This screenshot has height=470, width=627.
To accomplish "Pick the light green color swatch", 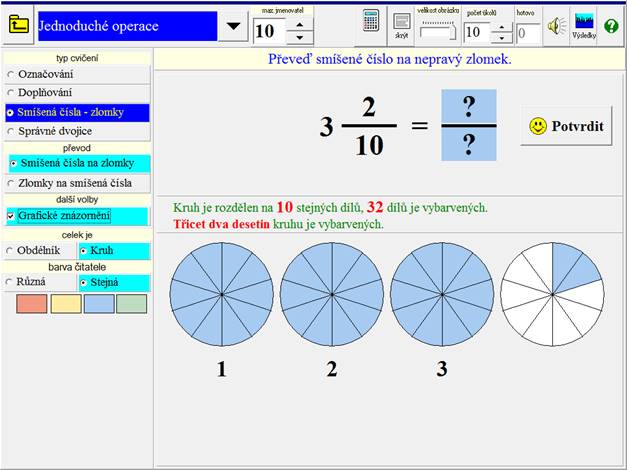I will (130, 304).
